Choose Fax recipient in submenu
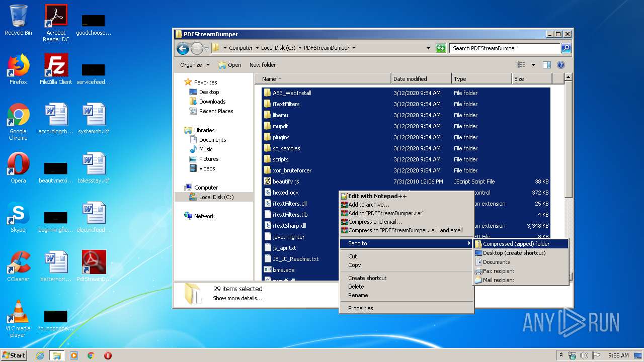Screen dimensions: 644x362 click(x=521, y=271)
